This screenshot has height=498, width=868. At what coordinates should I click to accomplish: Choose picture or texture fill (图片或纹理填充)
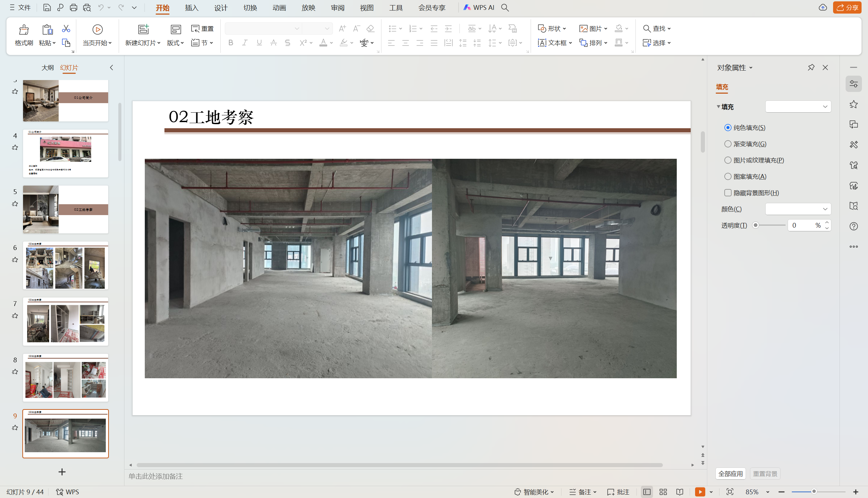point(728,160)
